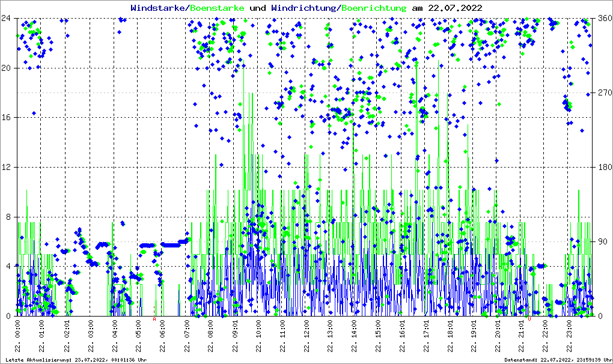
Task: Select the 12 value on left axis
Action: click(7, 167)
